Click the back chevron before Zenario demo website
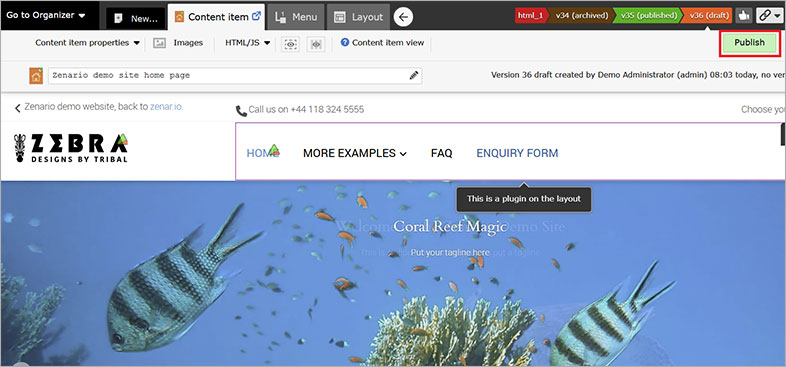Image resolution: width=786 pixels, height=367 pixels. tap(18, 108)
